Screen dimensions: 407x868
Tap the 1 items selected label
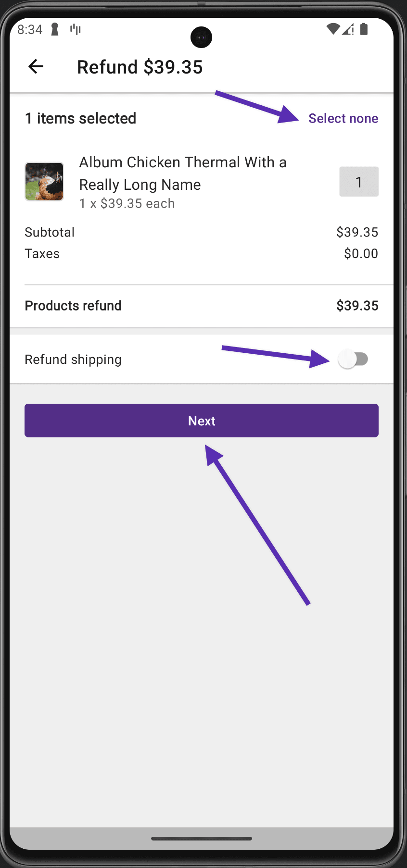coord(80,118)
